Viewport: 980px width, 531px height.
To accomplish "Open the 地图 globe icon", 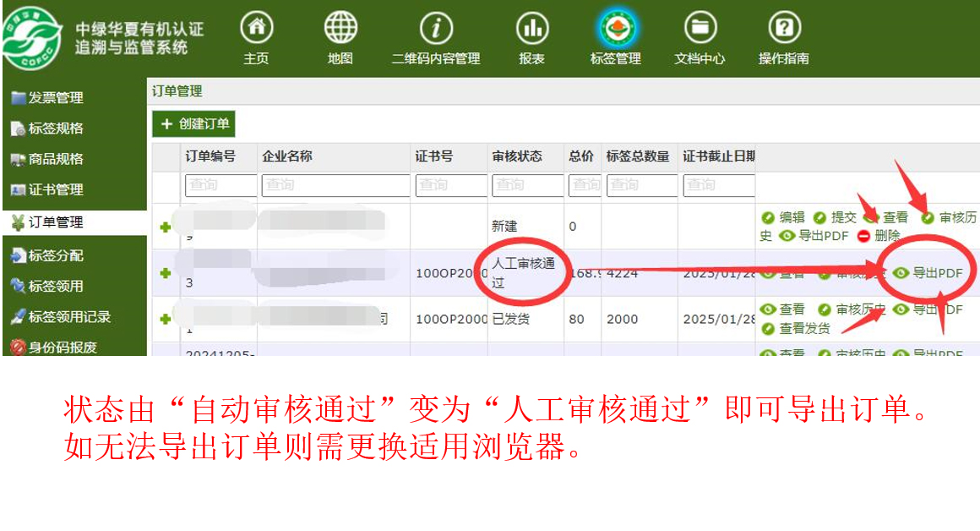I will [340, 29].
